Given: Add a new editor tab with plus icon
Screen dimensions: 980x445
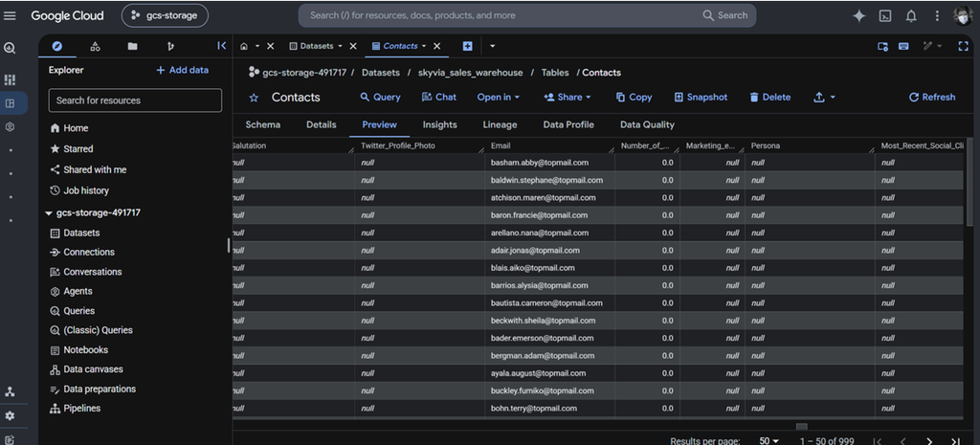Looking at the screenshot, I should coord(467,46).
